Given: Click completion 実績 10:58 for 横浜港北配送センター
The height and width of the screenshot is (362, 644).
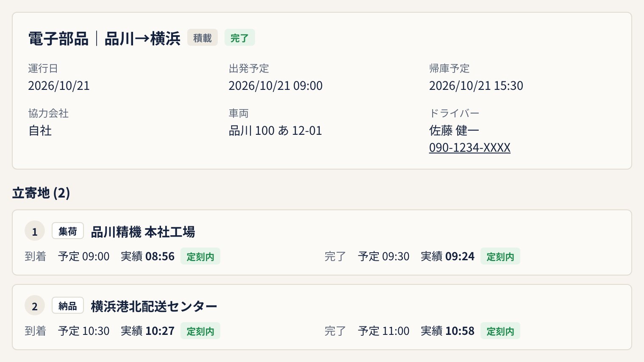Looking at the screenshot, I should 447,331.
